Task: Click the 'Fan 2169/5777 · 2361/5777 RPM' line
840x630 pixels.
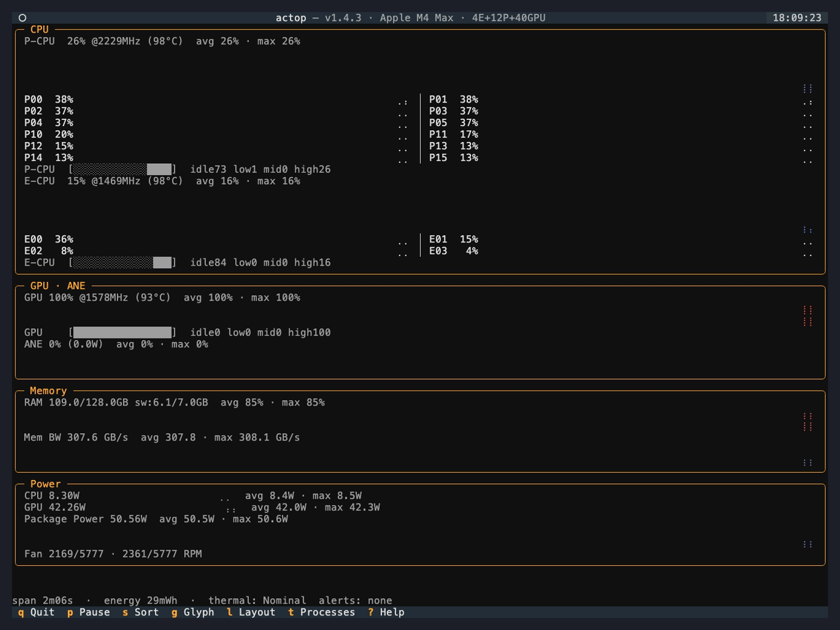Action: point(113,554)
